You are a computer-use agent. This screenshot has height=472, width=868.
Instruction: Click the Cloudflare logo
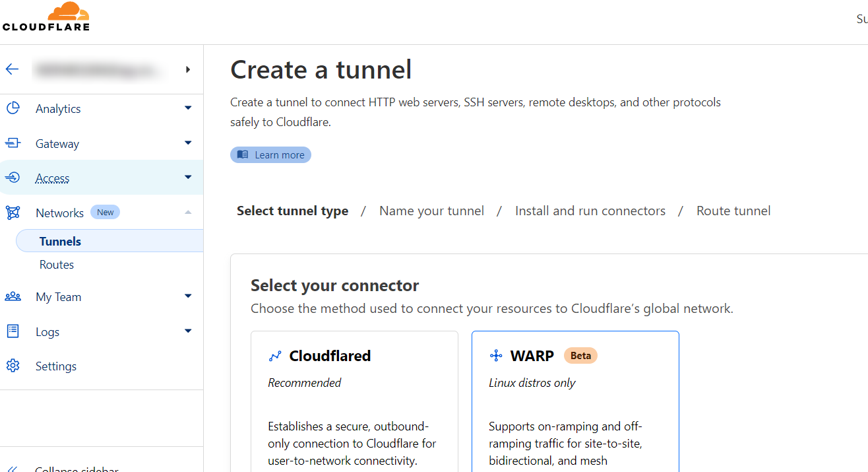[46, 17]
